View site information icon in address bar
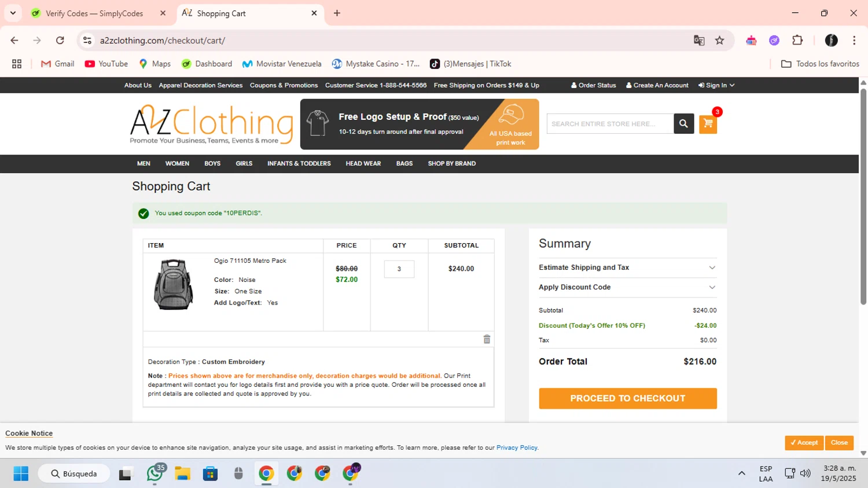Image resolution: width=868 pixels, height=488 pixels. point(87,41)
